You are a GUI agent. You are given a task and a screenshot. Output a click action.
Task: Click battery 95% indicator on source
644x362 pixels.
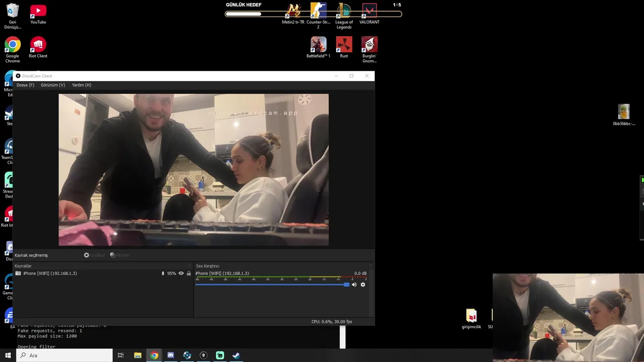point(169,274)
